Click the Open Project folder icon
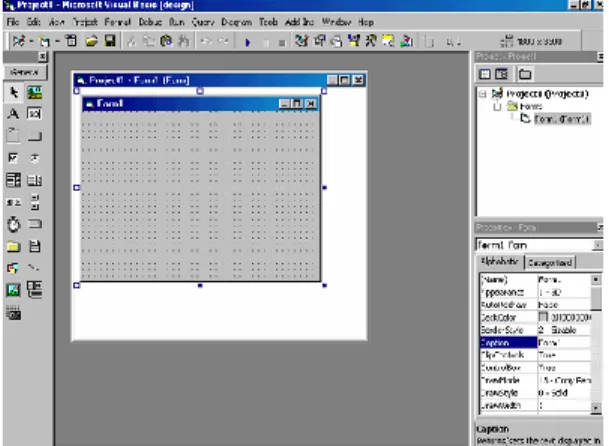The height and width of the screenshot is (446, 609). coord(92,41)
